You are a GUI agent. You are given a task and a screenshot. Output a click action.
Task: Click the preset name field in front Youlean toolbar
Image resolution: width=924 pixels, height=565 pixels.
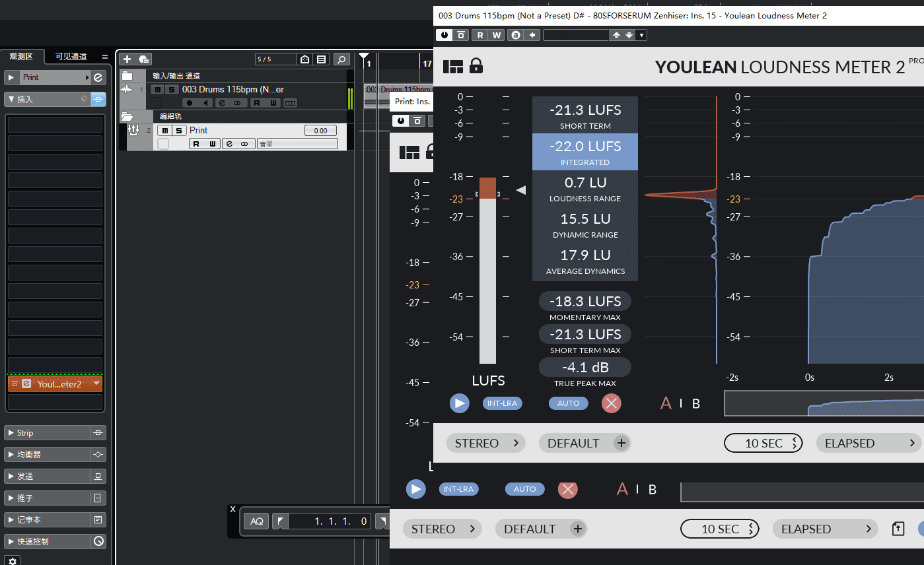pos(575,34)
